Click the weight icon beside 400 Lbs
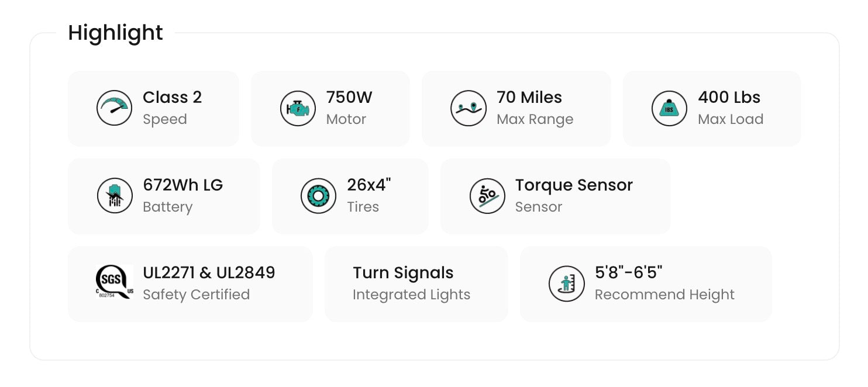868x387 pixels. 669,108
